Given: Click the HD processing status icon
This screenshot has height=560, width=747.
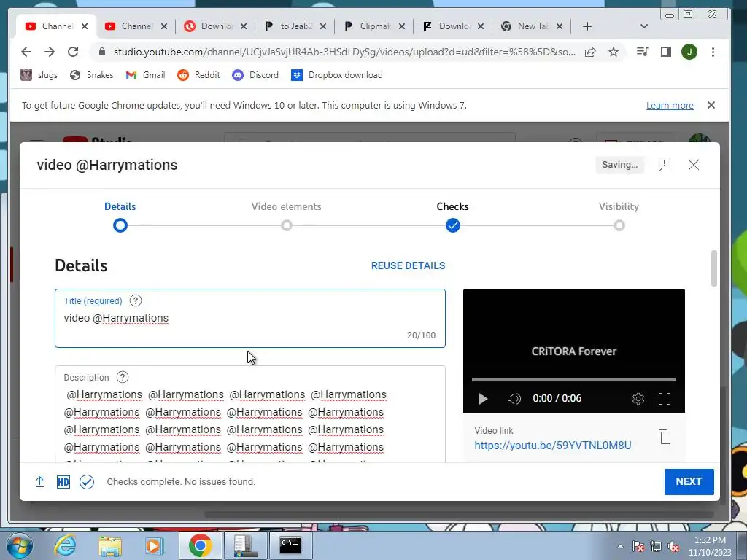Looking at the screenshot, I should (x=63, y=482).
